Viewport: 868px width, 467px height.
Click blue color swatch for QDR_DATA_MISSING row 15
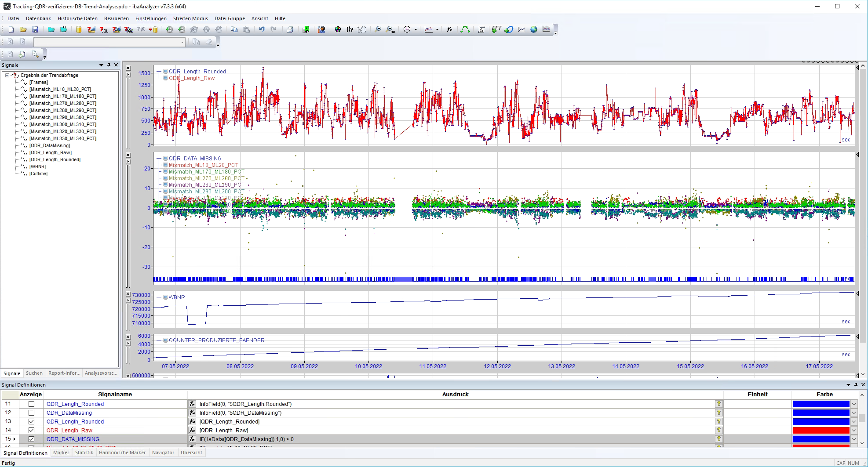(x=821, y=439)
